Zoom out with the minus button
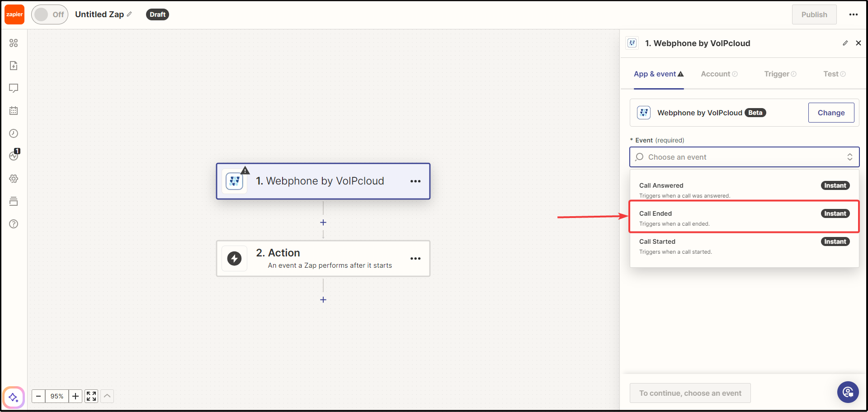 click(x=38, y=396)
